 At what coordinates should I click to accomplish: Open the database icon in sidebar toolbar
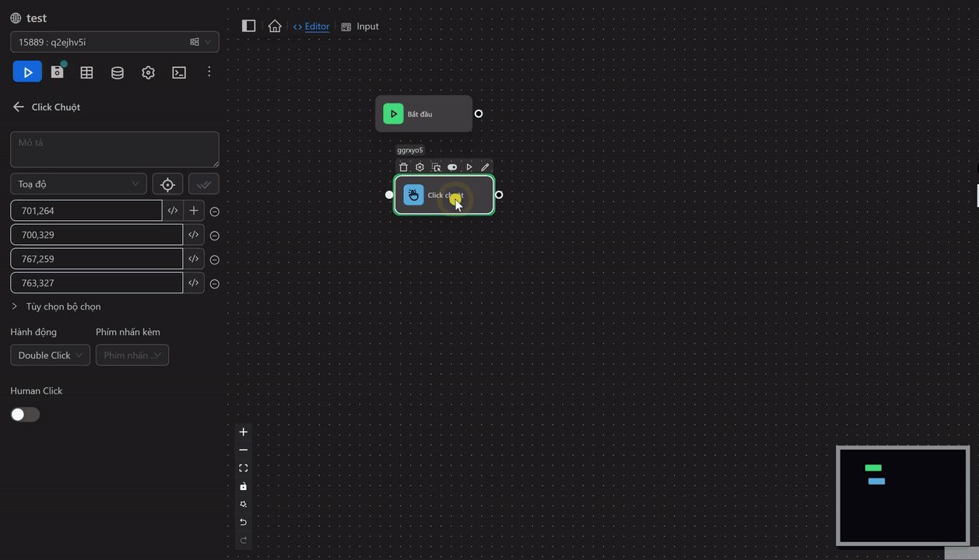click(118, 72)
